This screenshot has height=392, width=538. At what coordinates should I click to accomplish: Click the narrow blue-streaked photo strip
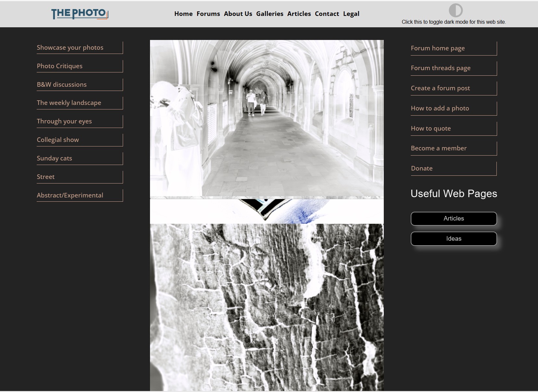[x=267, y=211]
